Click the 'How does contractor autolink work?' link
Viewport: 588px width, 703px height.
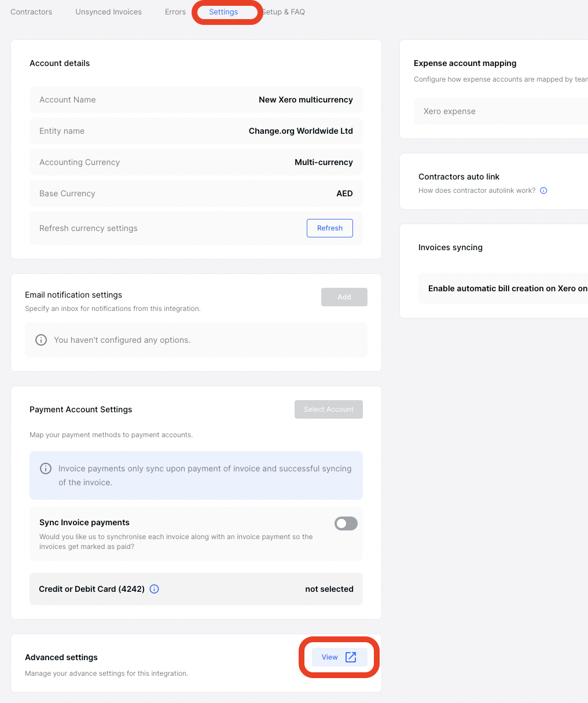pyautogui.click(x=477, y=190)
